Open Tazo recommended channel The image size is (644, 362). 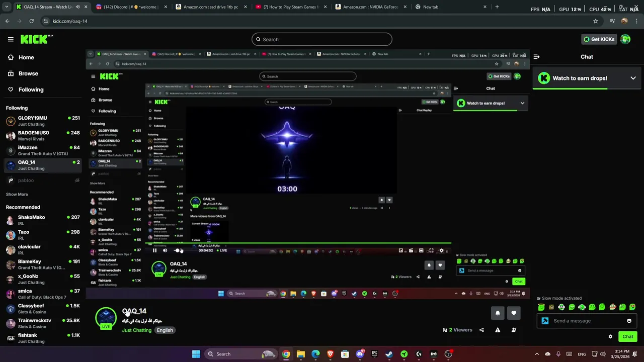[x=43, y=235]
